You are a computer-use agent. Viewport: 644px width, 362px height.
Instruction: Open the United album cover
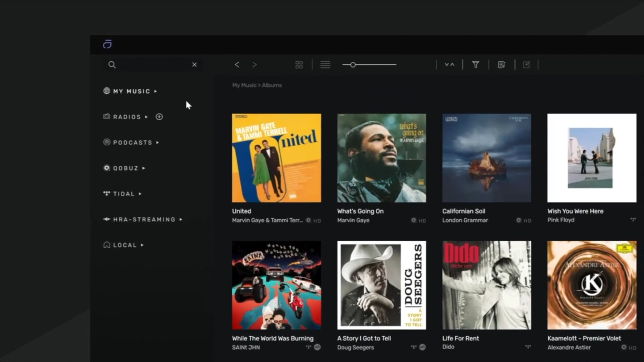276,158
